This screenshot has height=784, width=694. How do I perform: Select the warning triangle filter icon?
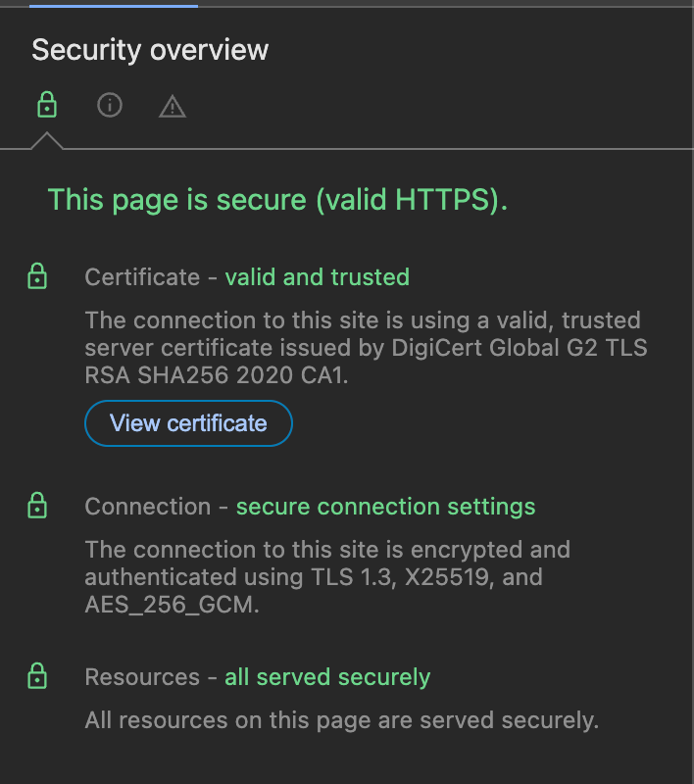(173, 106)
